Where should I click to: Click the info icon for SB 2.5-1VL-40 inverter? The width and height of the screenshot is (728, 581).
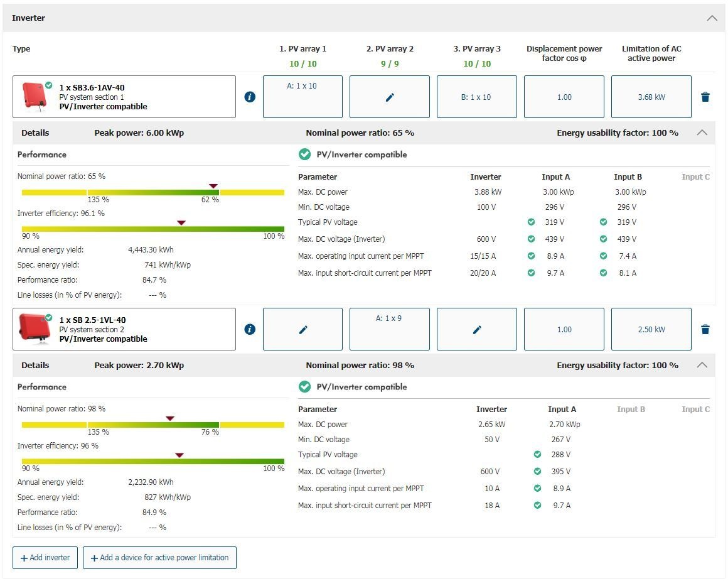pos(250,329)
